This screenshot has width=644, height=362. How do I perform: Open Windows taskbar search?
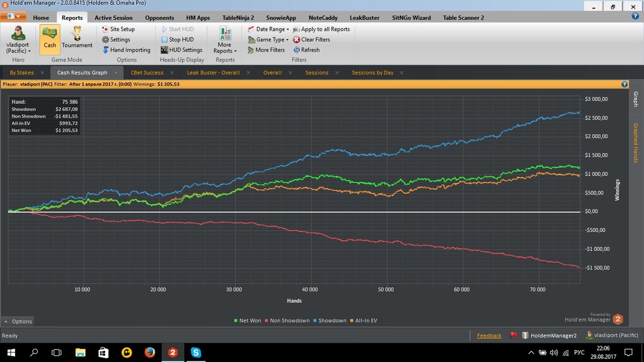34,352
